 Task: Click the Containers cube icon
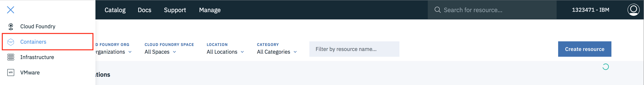click(x=11, y=42)
